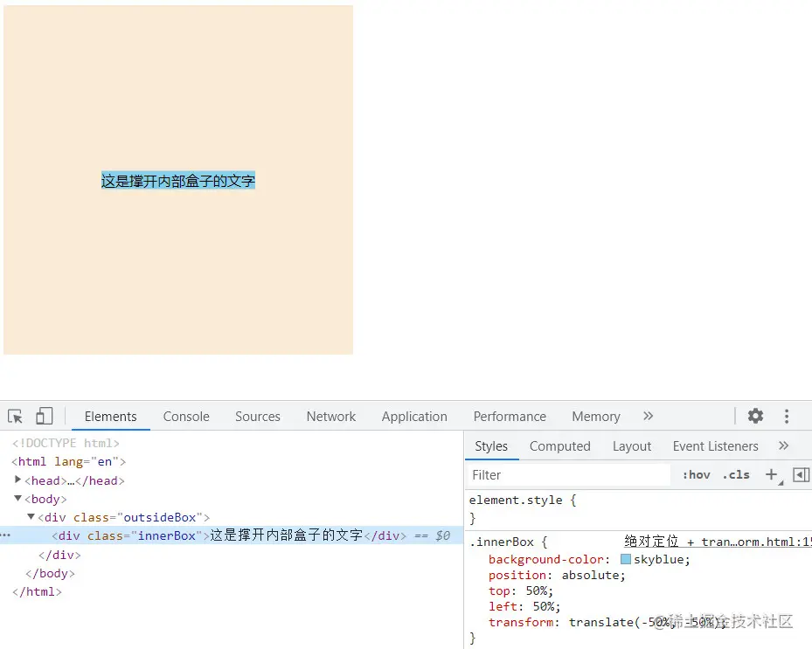Click the position: absolute declaration
Viewport: 812px width, 649px height.
[x=557, y=575]
